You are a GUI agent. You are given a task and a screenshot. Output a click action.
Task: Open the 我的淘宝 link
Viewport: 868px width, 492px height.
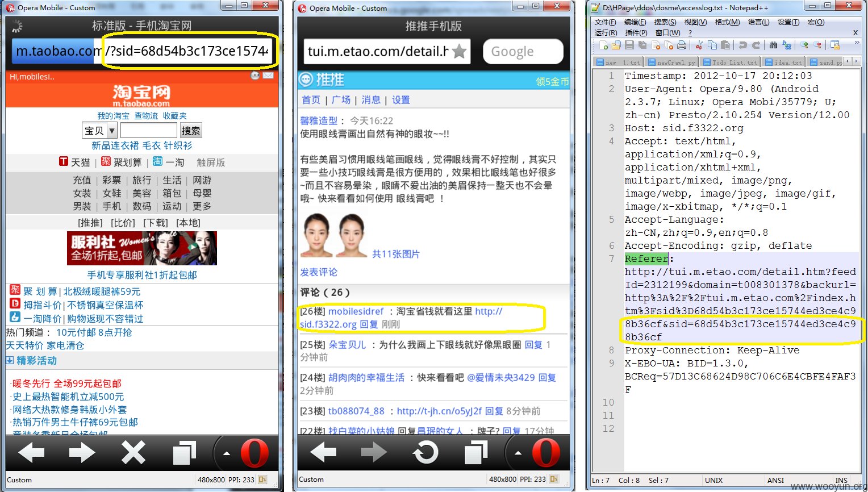point(113,115)
